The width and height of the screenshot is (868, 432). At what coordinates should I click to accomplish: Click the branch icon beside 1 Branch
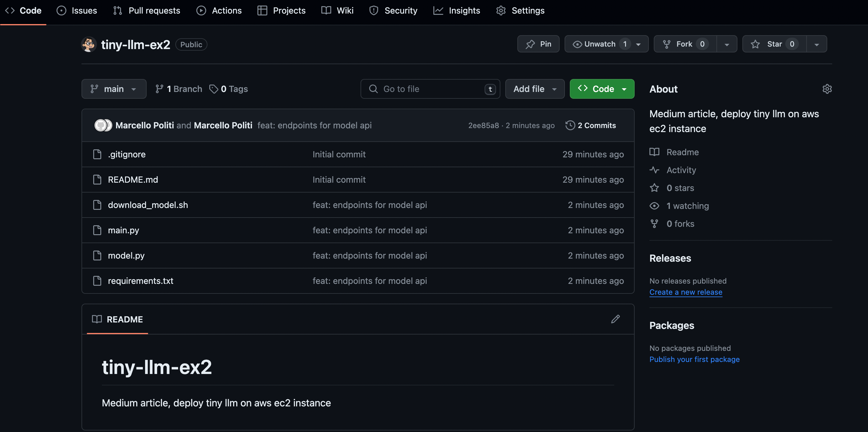[159, 89]
